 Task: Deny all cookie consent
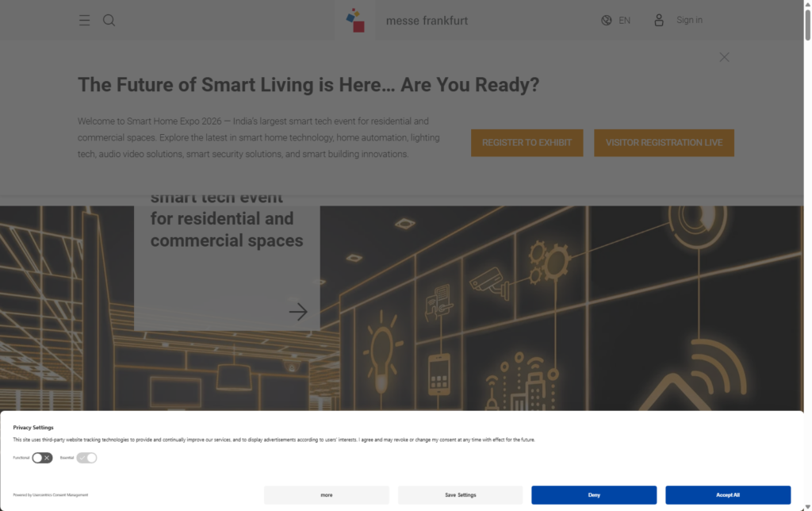click(594, 495)
